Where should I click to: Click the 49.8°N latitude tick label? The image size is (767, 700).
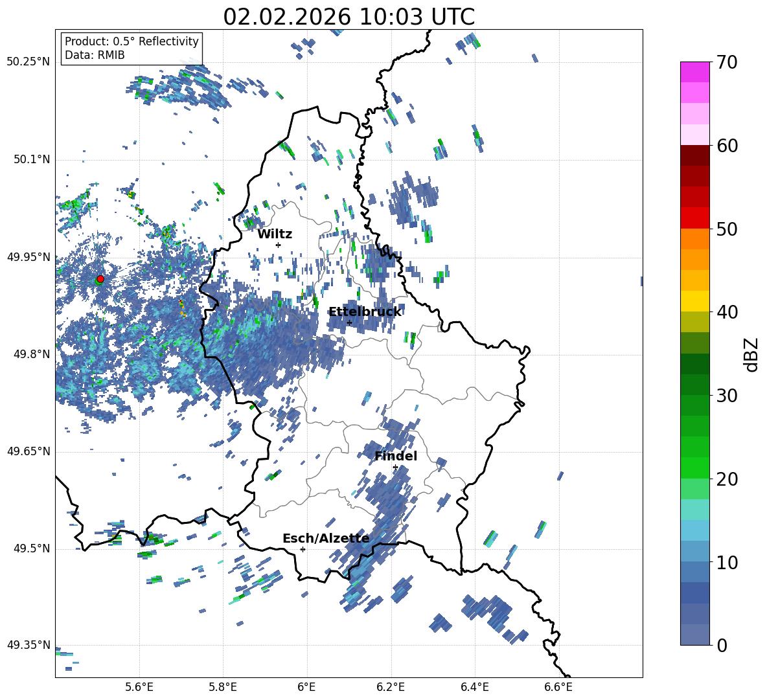click(x=31, y=354)
